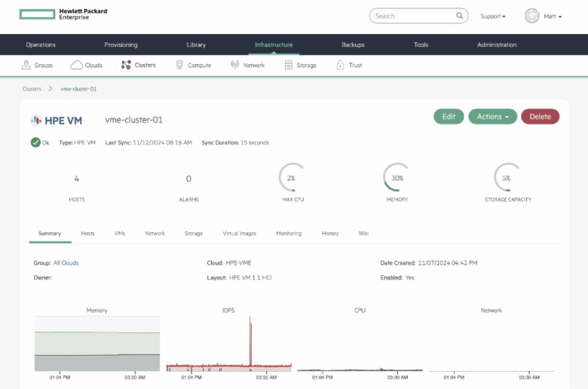Expand the Support menu
Viewport: 588px width, 389px height.
(x=493, y=17)
